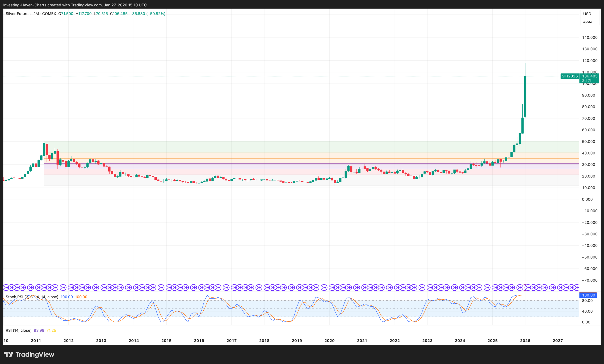The image size is (604, 364).
Task: Click the SIH2026 contract label on price scale
Action: [x=570, y=76]
